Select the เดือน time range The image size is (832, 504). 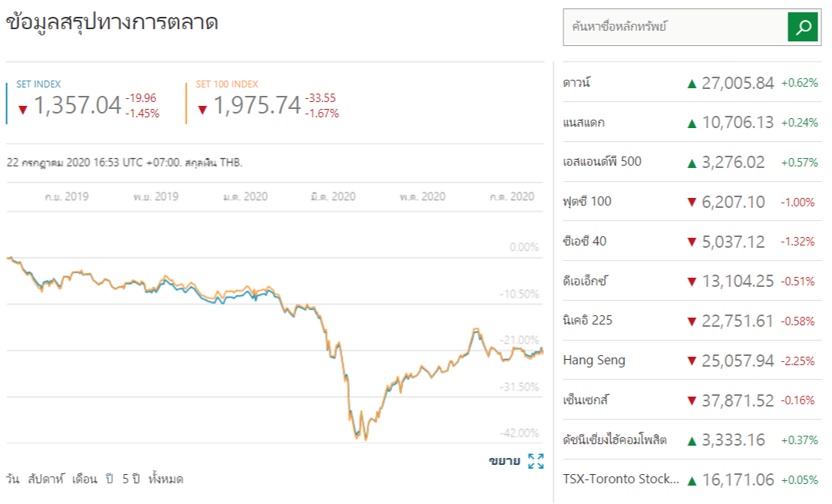(84, 479)
